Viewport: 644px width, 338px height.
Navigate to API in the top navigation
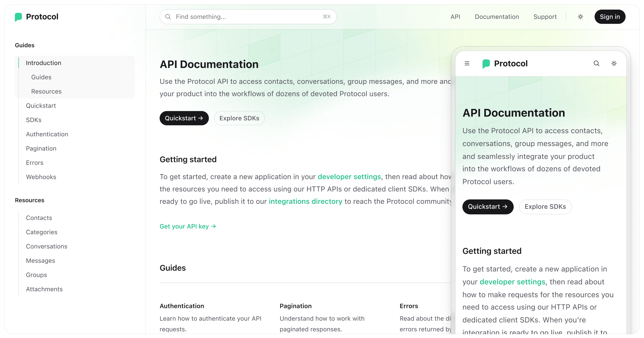[455, 17]
